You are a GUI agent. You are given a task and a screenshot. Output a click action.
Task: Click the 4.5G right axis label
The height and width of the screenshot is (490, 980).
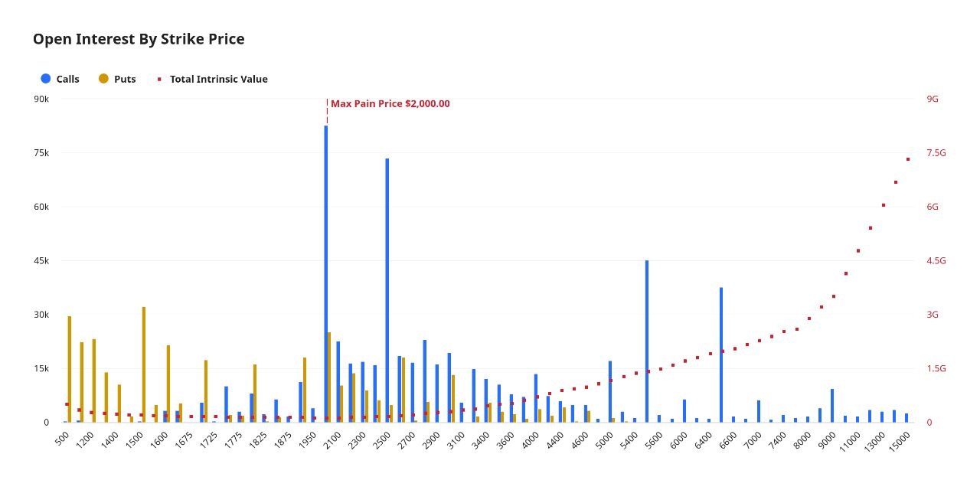coord(936,261)
